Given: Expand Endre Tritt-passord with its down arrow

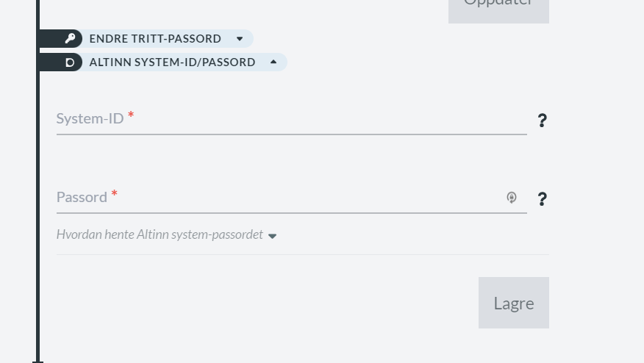Looking at the screenshot, I should [x=240, y=39].
